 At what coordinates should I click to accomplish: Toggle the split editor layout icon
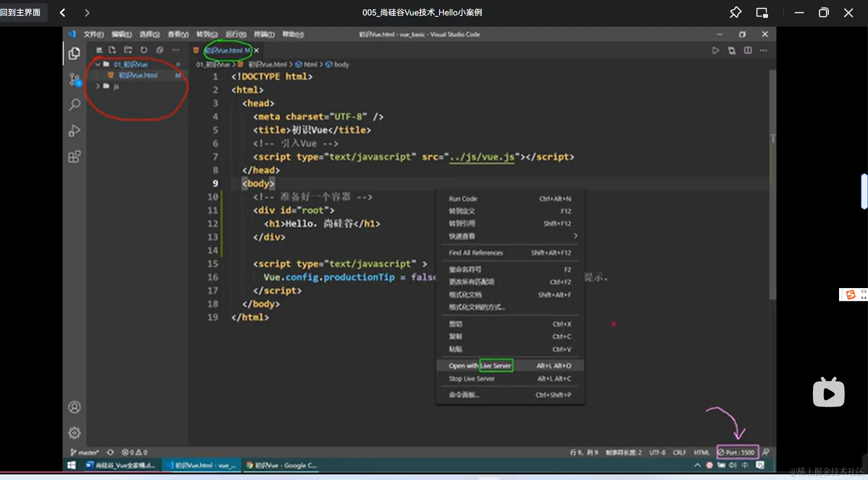click(x=748, y=50)
